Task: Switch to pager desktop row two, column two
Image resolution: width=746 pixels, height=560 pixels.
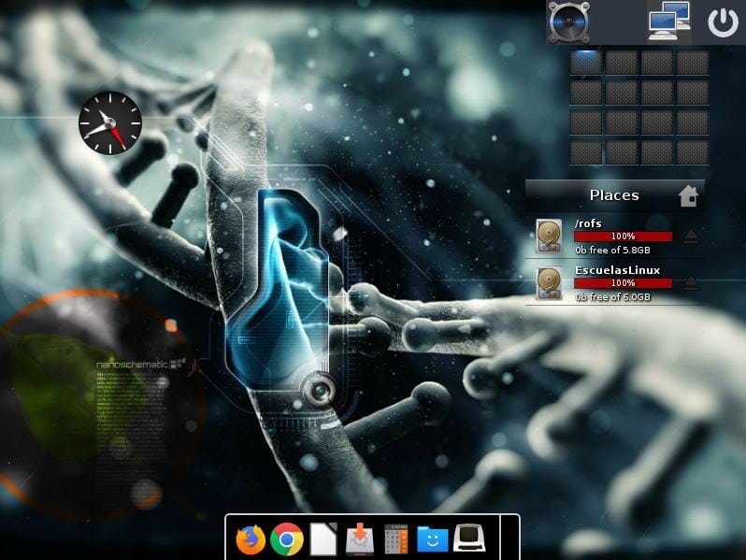Action: tap(622, 93)
